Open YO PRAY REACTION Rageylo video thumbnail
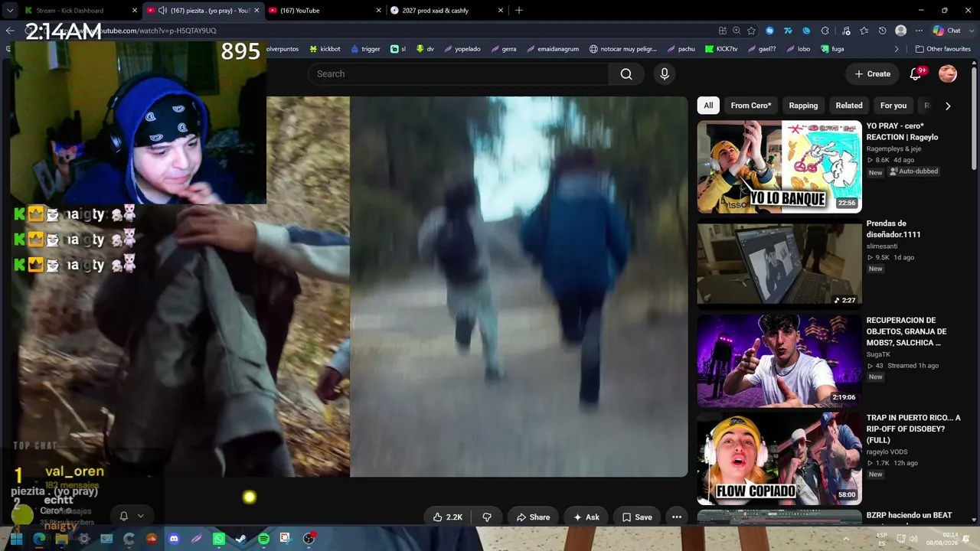Screen dimensions: 980x551 coord(779,167)
